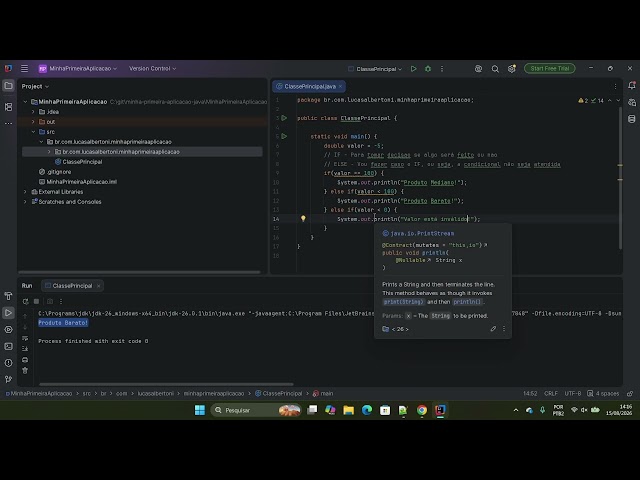The image size is (640, 480).
Task: Click the 4 spaces indent setting
Action: (x=603, y=393)
